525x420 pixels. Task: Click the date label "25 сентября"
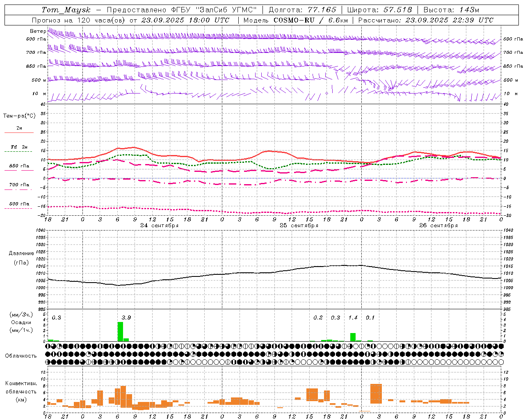pos(299,226)
